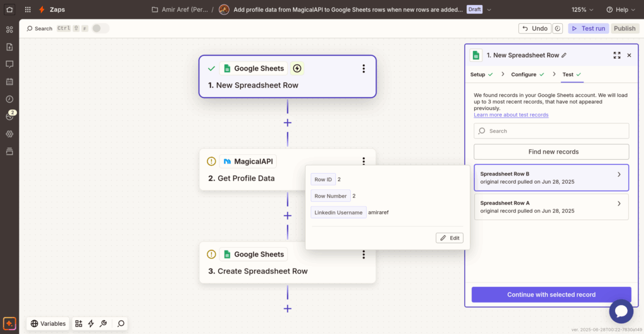
Task: Open three-dot menu on Create Spreadsheet Row step
Action: [x=364, y=254]
